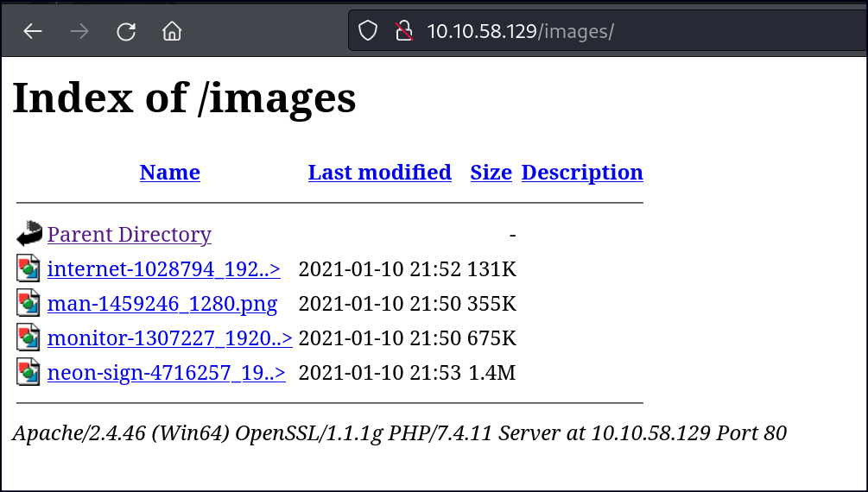Viewport: 868px width, 492px height.
Task: Open the internet-1028794_192..> file link
Action: pos(163,269)
